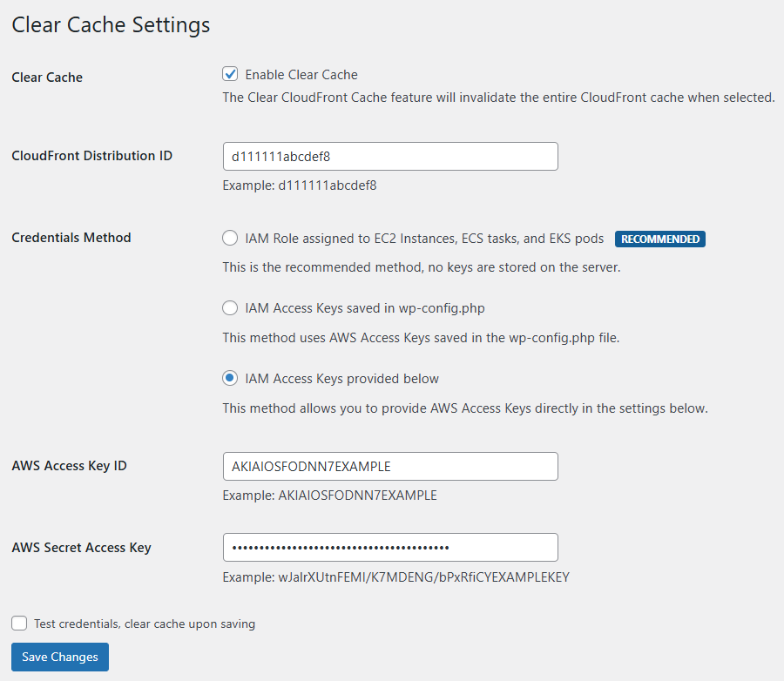Click the secret key example hint text
The height and width of the screenshot is (681, 784).
point(395,576)
